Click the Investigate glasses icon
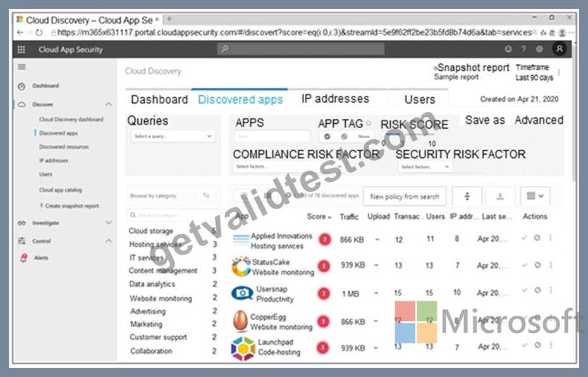Viewport: 588px width, 377px height. pyautogui.click(x=21, y=223)
